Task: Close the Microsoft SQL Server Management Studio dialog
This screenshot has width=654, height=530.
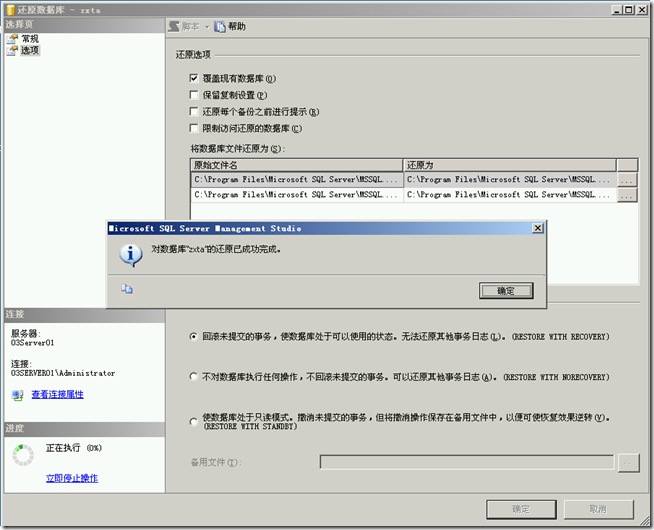Action: [538, 228]
